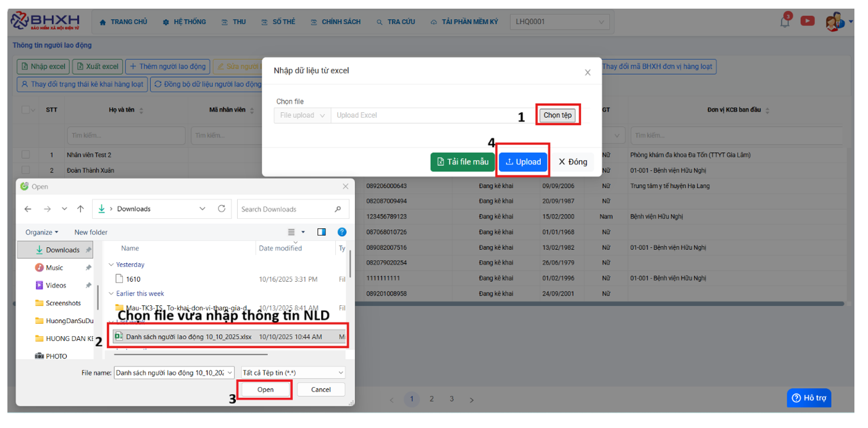Expand the file type filter dropdown
The width and height of the screenshot is (868, 428).
[x=293, y=372]
